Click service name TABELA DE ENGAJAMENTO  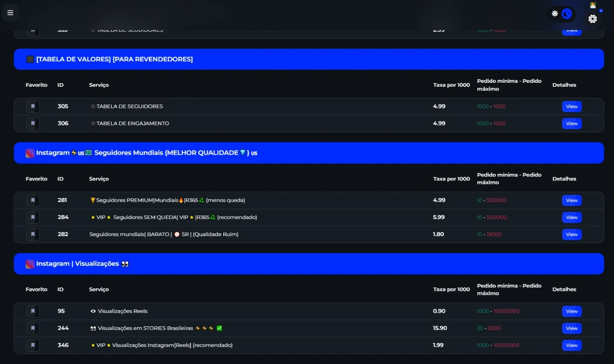pyautogui.click(x=132, y=124)
